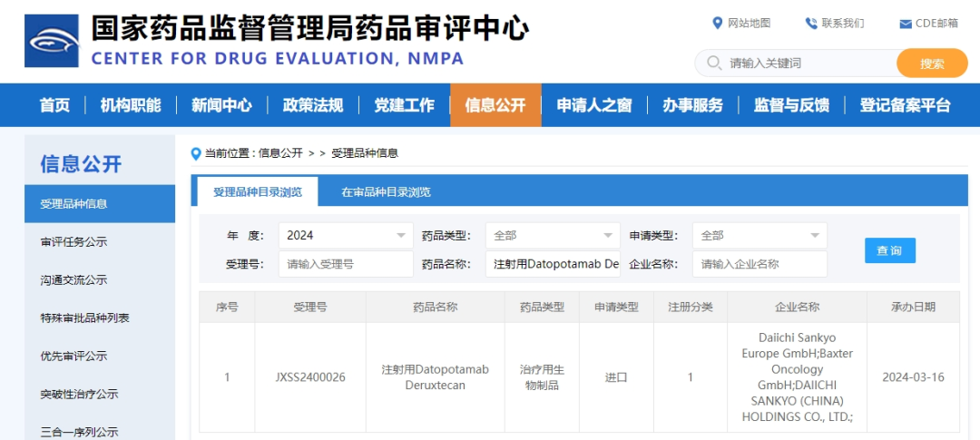Click the 药品类型 column header
Image resolution: width=980 pixels, height=440 pixels.
click(x=542, y=307)
